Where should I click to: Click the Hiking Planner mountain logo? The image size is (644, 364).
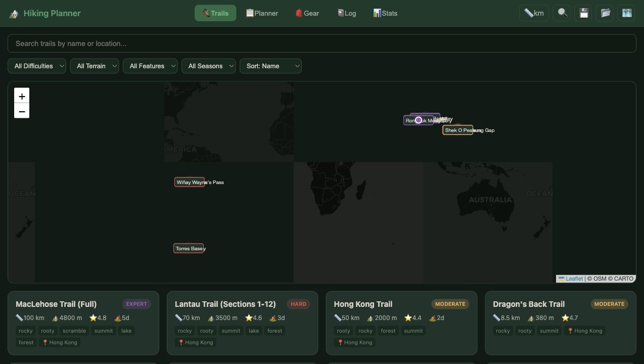(x=14, y=14)
